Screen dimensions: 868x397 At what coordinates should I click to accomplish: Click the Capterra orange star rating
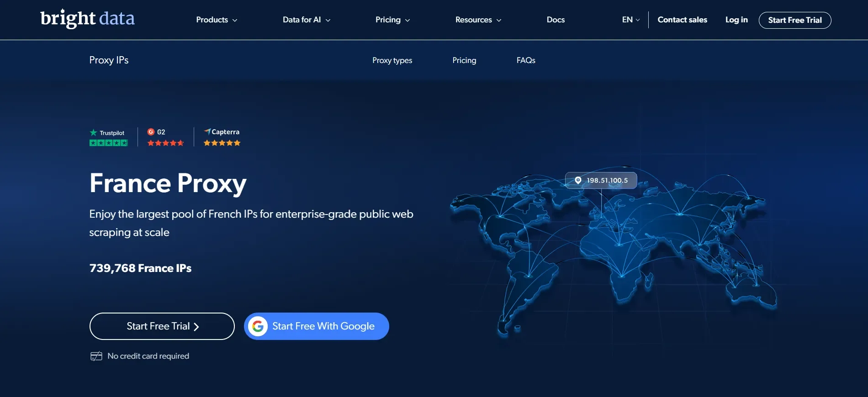point(222,143)
